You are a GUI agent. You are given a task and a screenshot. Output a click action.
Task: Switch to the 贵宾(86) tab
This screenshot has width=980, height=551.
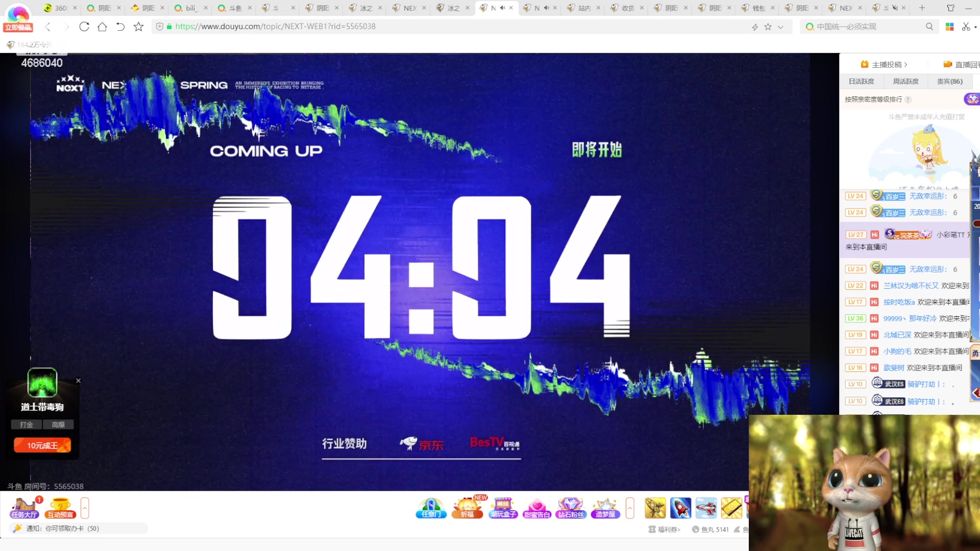click(x=949, y=81)
